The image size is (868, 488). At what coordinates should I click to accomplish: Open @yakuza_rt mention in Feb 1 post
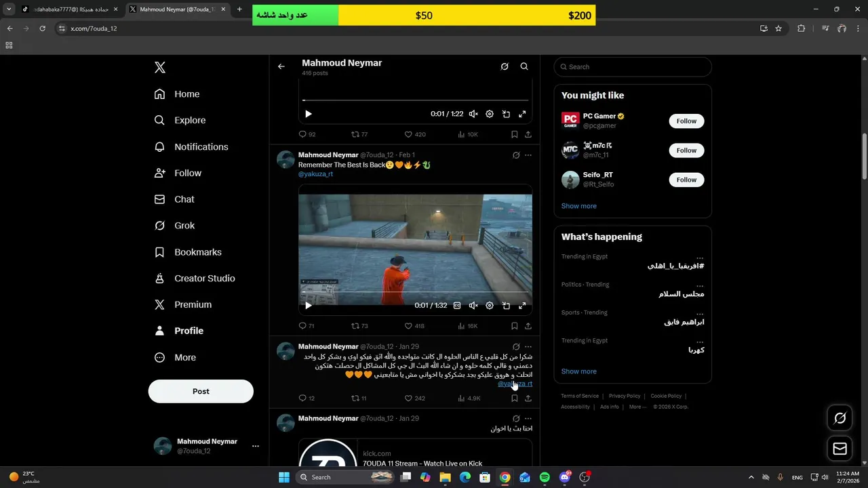pos(315,174)
